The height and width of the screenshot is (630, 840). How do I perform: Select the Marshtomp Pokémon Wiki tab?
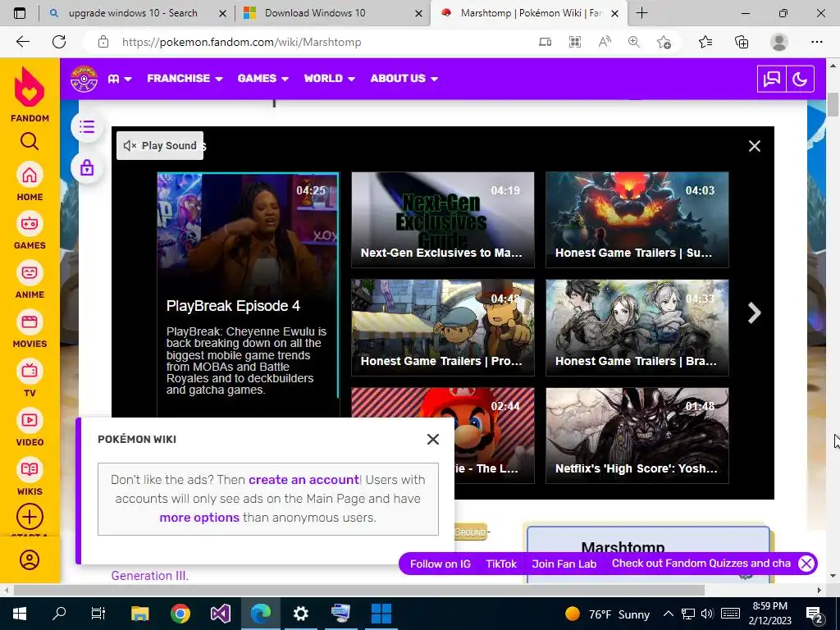point(529,13)
